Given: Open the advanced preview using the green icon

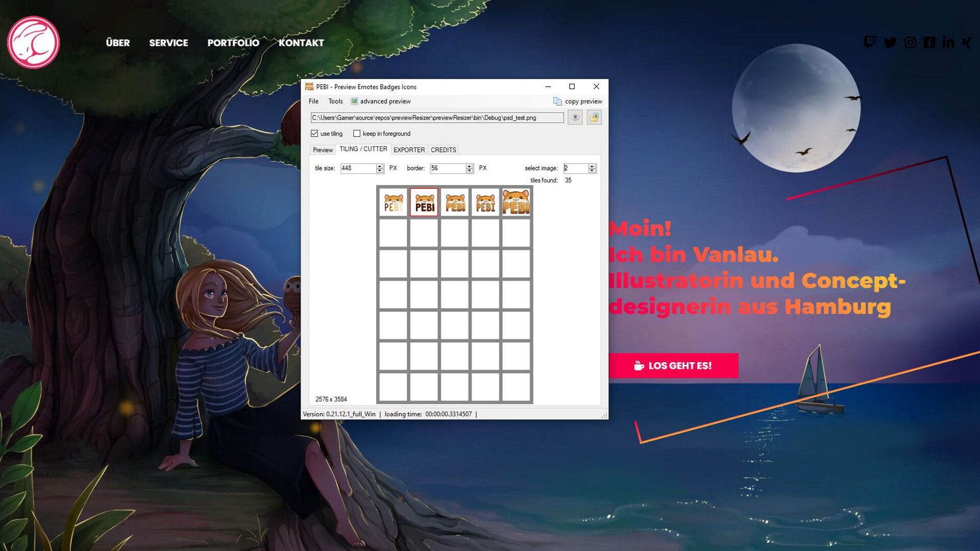Looking at the screenshot, I should (354, 101).
